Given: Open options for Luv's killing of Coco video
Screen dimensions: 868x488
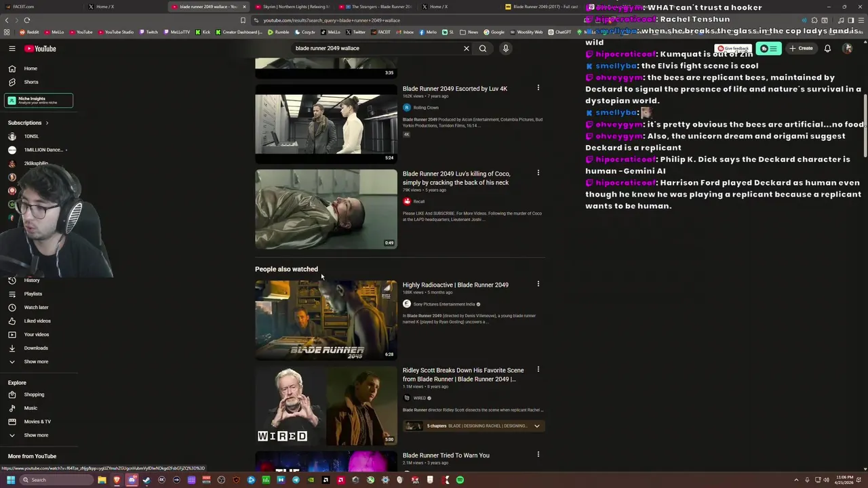Looking at the screenshot, I should click(538, 173).
